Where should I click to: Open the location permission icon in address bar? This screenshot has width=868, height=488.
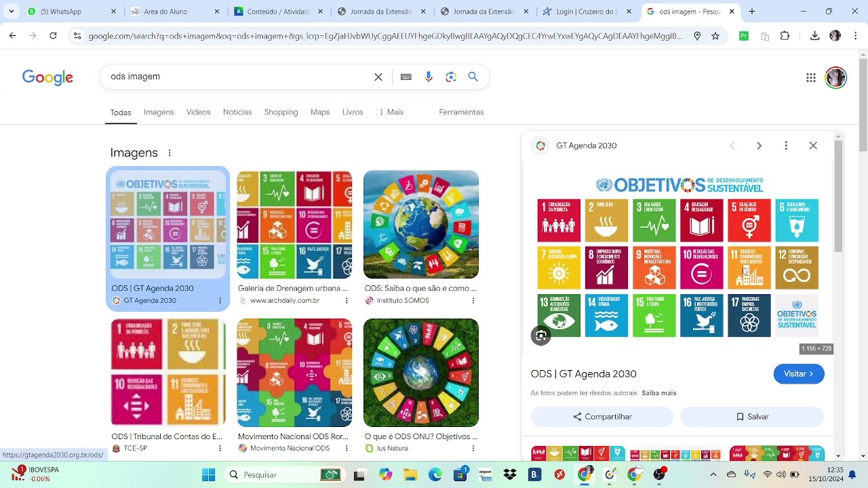coord(697,36)
